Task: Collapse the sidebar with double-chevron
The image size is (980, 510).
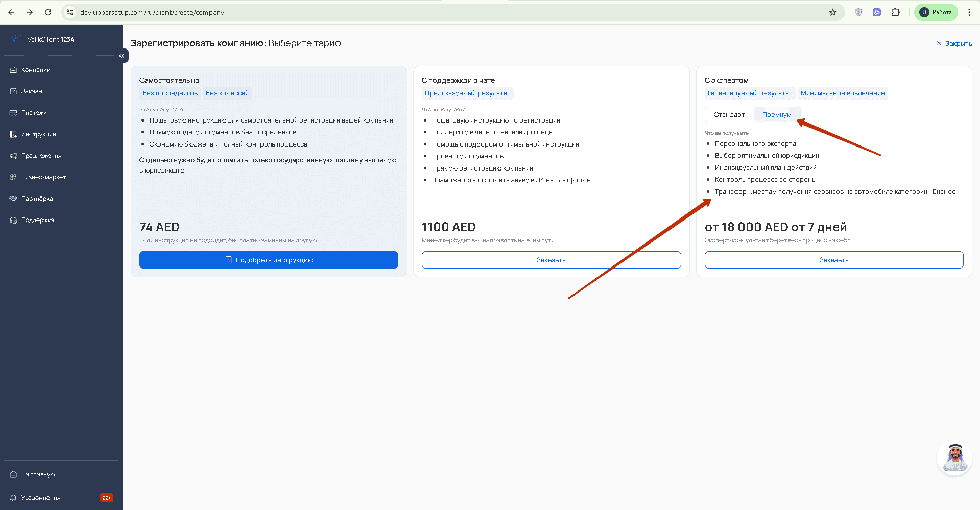Action: 122,56
